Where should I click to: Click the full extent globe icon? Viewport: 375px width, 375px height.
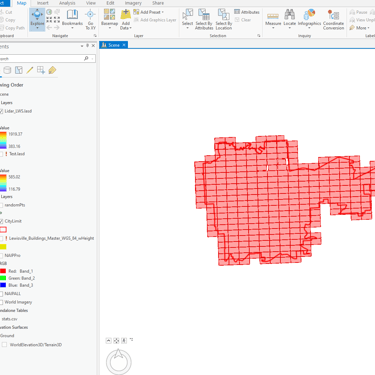point(49,12)
